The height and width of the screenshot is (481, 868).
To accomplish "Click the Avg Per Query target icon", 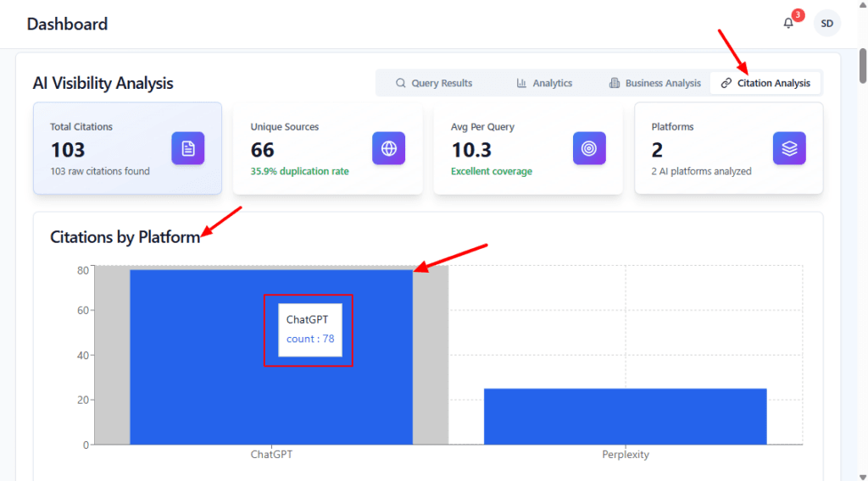I will coord(589,148).
